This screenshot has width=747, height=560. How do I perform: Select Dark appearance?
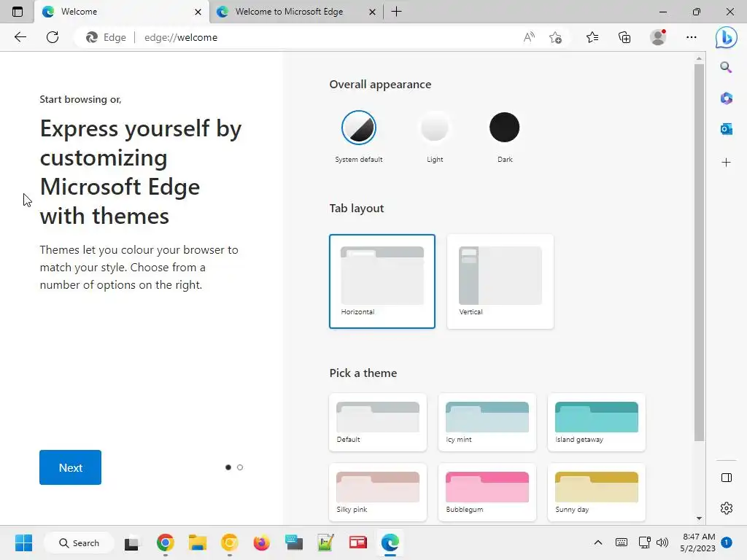coord(505,128)
